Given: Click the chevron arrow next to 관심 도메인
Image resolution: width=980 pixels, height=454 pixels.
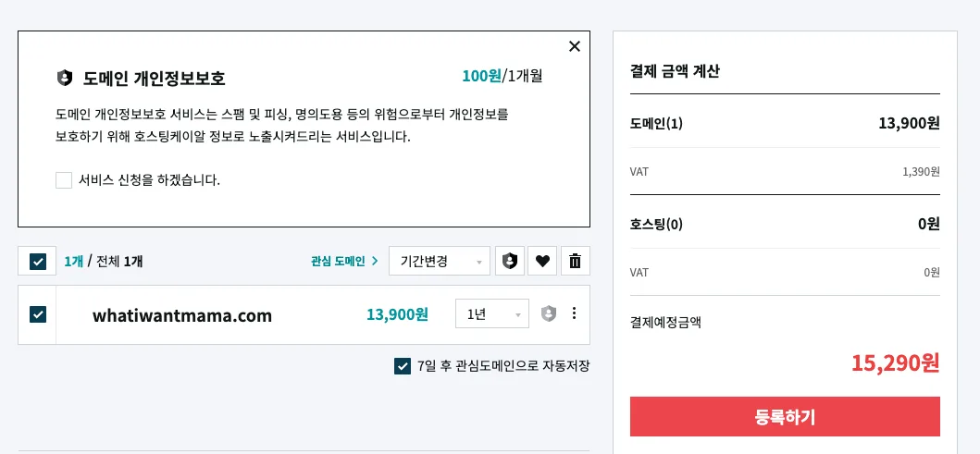Looking at the screenshot, I should pos(375,261).
